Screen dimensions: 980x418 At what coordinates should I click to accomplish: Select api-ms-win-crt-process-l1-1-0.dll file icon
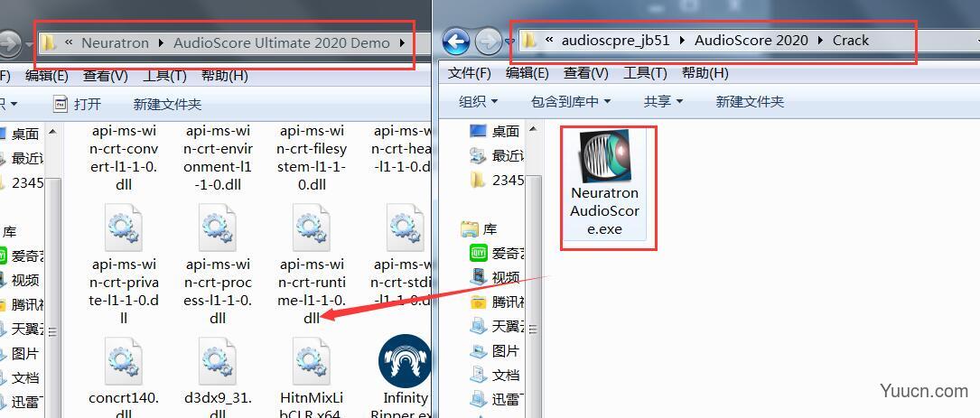218,228
